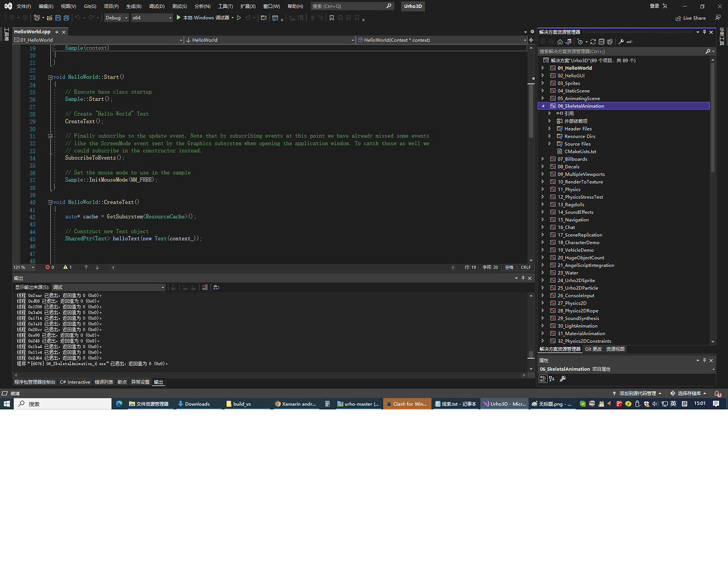Click the search box 搜索 (Ctrl+Q)
728x563 pixels.
click(x=352, y=6)
